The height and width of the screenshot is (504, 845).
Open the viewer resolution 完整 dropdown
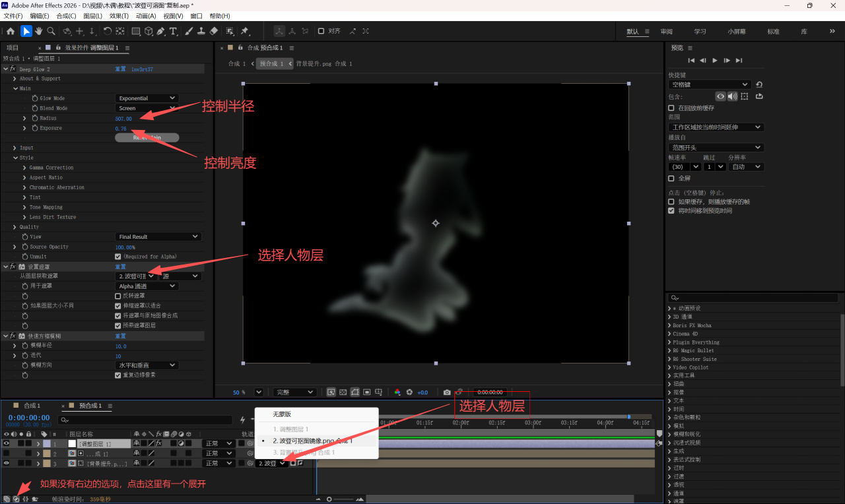294,392
